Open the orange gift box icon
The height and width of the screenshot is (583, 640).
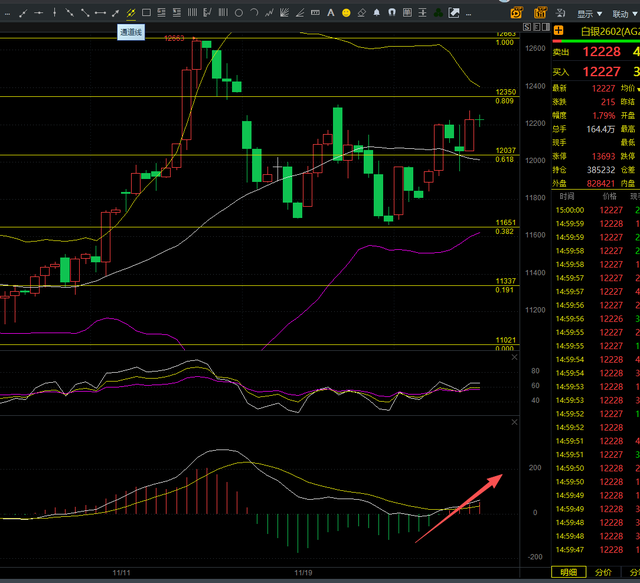pyautogui.click(x=540, y=13)
